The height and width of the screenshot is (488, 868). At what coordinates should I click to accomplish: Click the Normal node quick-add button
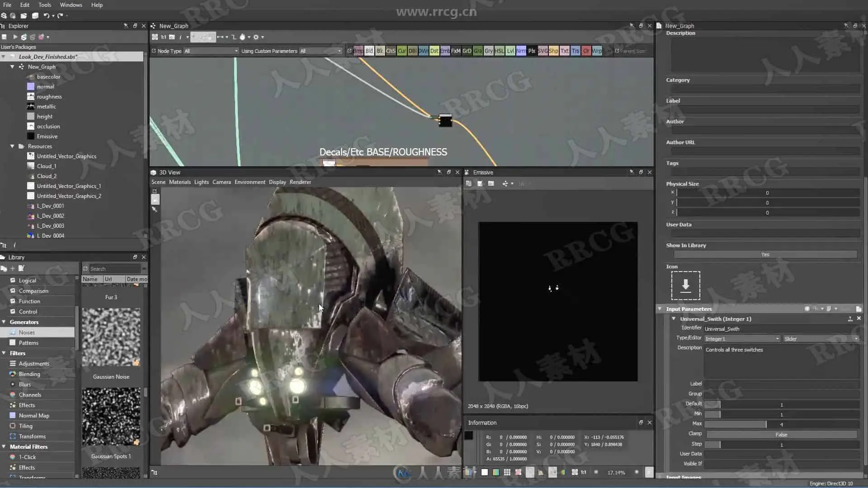[521, 51]
